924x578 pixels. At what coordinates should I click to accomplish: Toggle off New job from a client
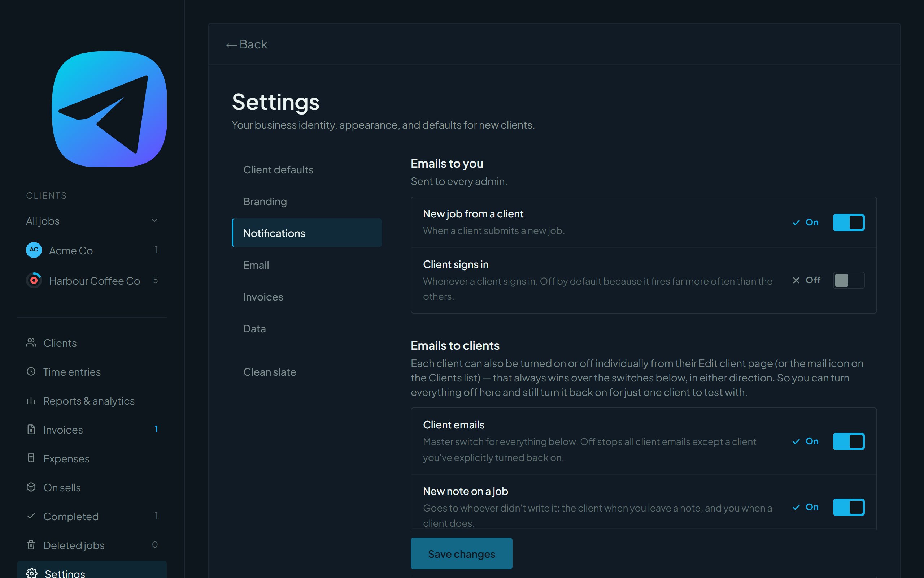(849, 223)
